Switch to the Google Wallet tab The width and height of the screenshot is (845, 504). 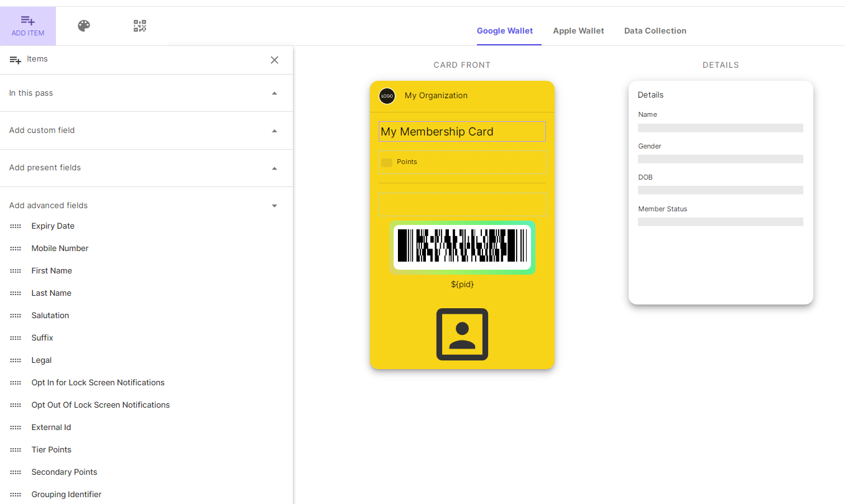(x=505, y=31)
